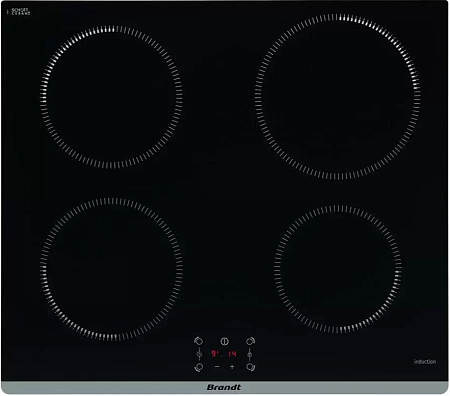Click the center of the front-left cooking zone
450x396 pixels.
pos(111,269)
